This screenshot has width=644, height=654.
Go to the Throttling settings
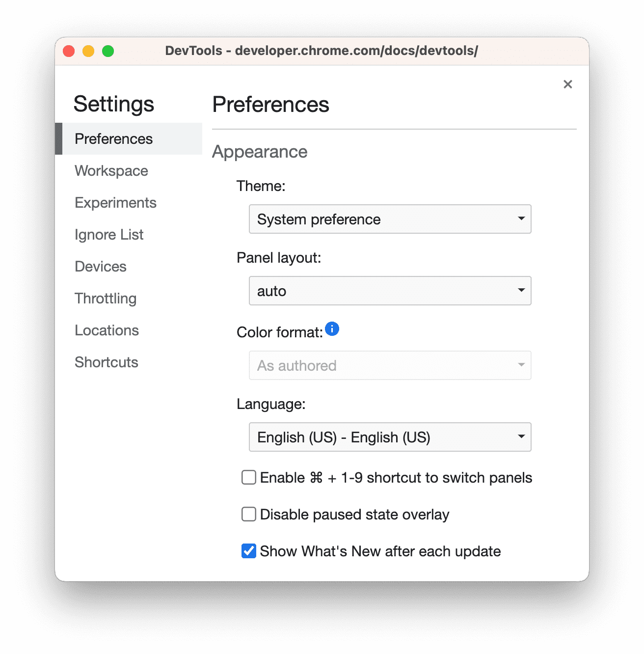(105, 298)
